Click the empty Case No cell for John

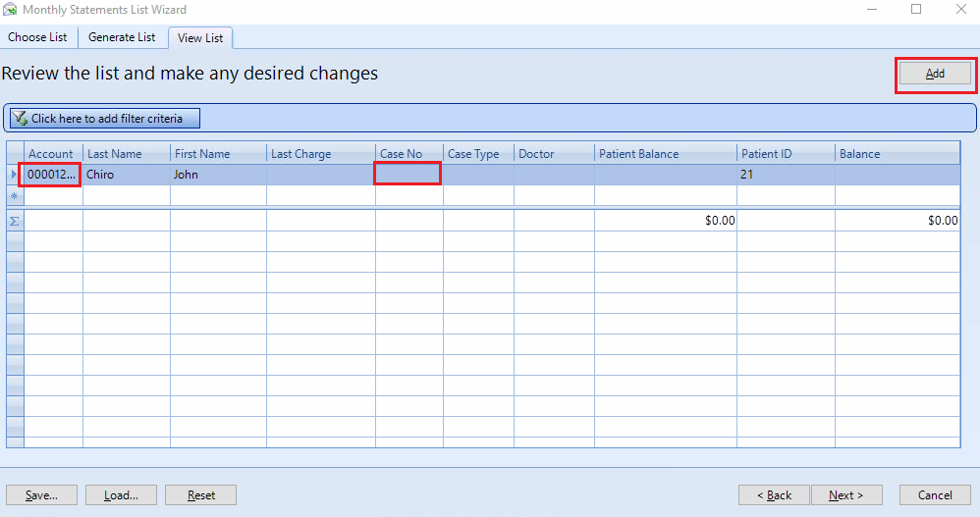click(x=408, y=174)
